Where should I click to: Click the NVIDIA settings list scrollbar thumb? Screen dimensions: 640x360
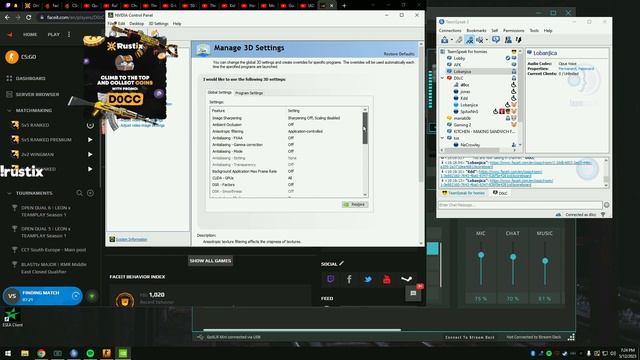365,128
